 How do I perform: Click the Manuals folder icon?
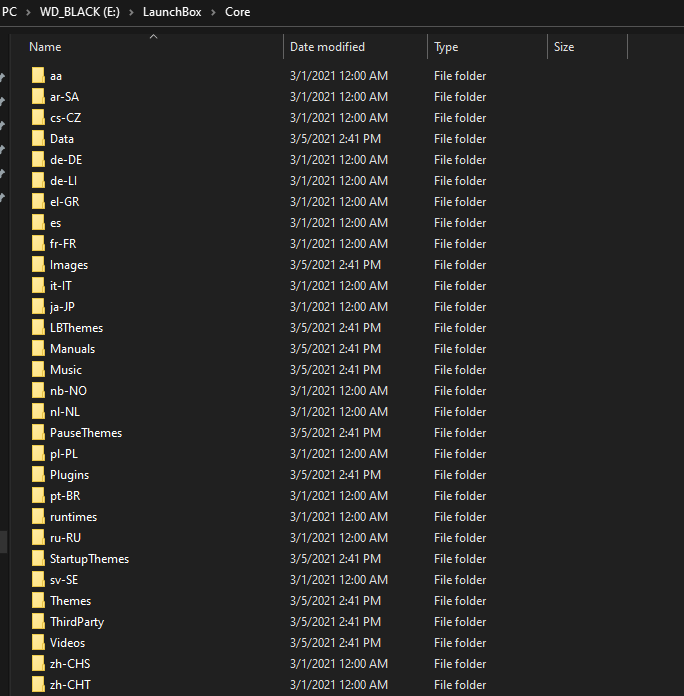(x=38, y=348)
